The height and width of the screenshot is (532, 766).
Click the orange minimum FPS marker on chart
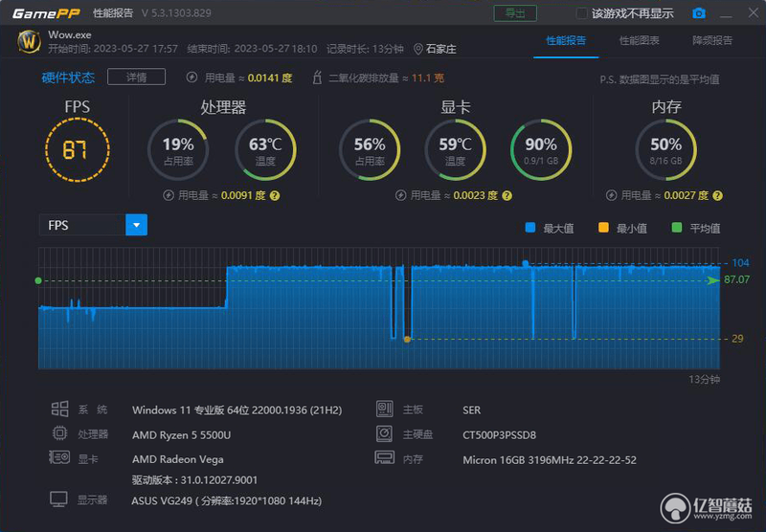click(407, 340)
